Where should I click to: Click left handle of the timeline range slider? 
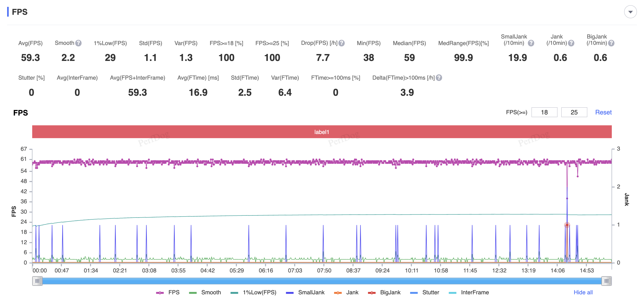pos(37,281)
